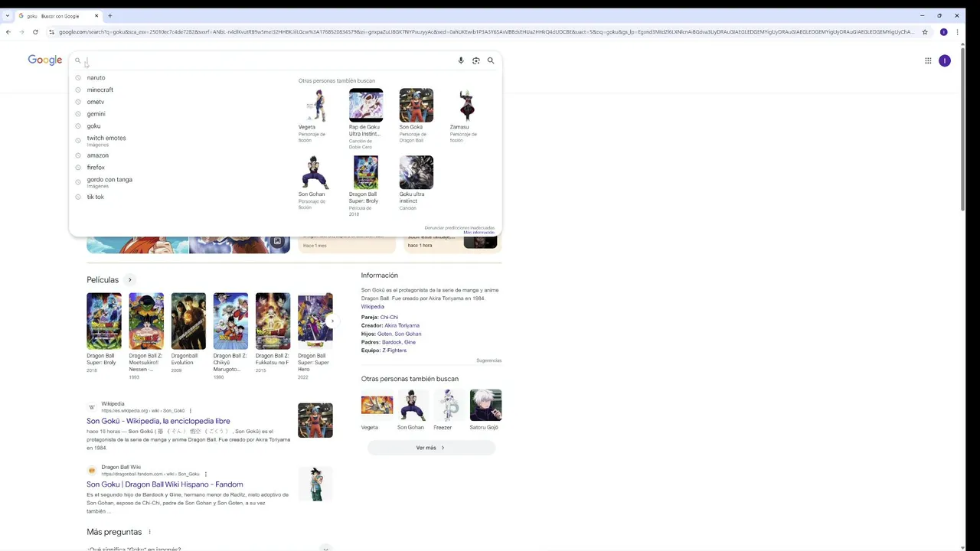Open the Vegeta card in suggestions panel
The height and width of the screenshot is (551, 980).
pos(315,115)
